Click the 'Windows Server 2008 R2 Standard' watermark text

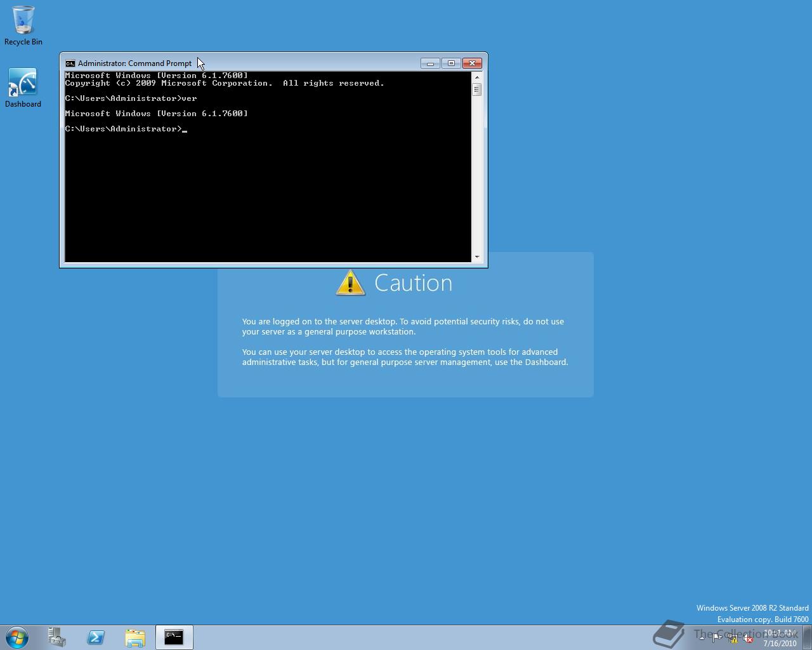[752, 608]
